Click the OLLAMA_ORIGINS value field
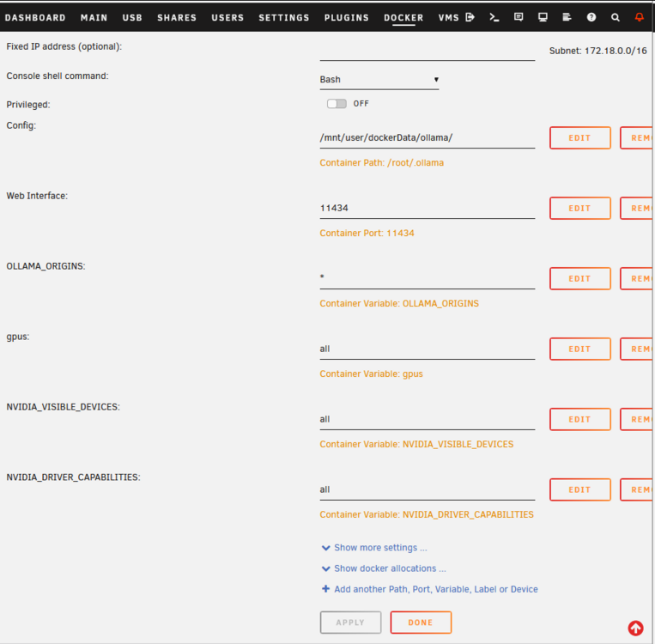The image size is (655, 644). click(x=428, y=279)
